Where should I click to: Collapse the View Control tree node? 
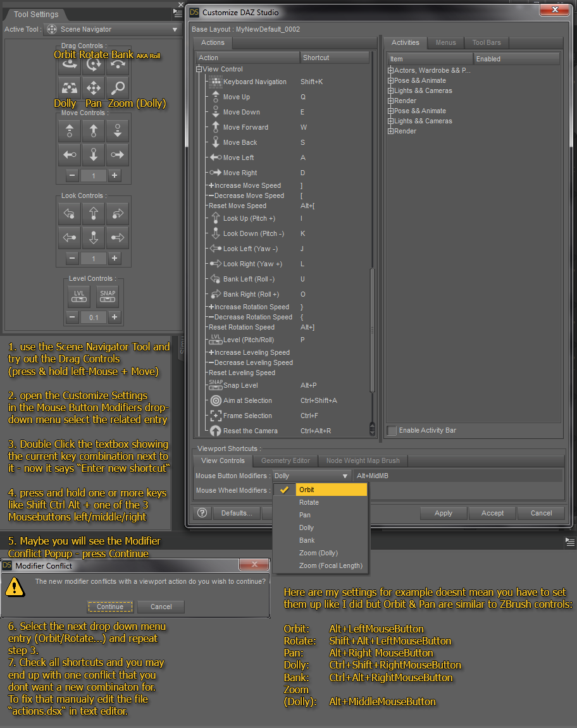click(199, 69)
